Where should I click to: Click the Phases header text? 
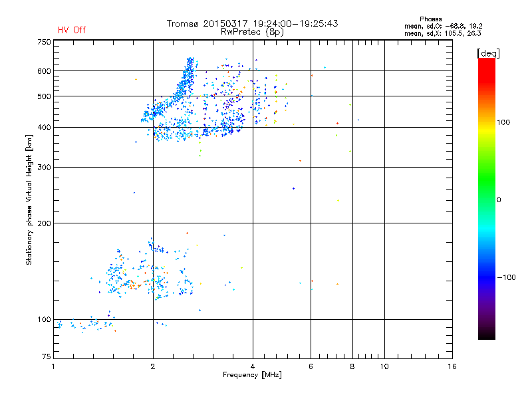click(430, 19)
